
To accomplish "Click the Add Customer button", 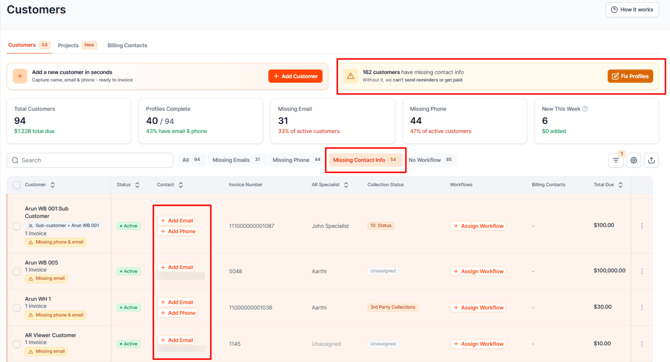I will coord(295,76).
